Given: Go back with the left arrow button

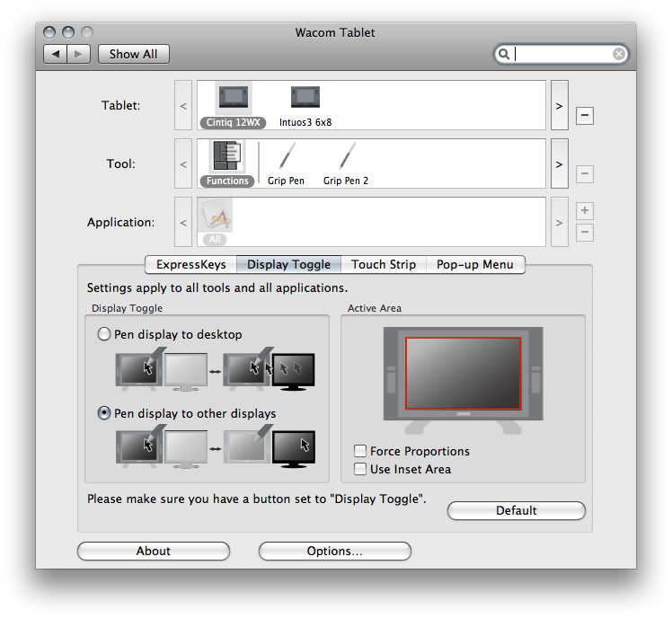Looking at the screenshot, I should [56, 54].
